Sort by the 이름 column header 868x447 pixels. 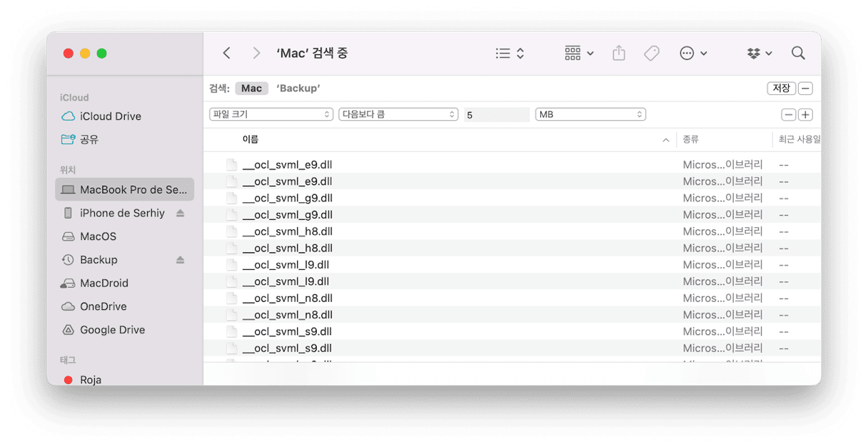251,139
